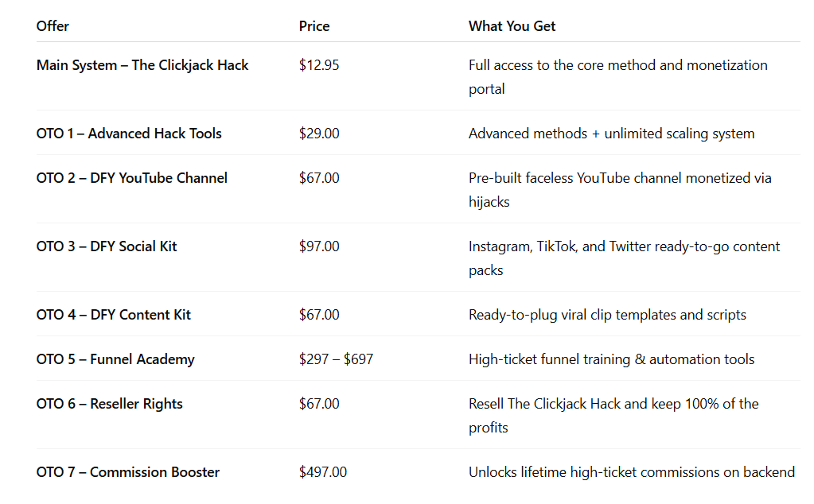Click Ready-to-plug viral clip templates text
Image resolution: width=814 pixels, height=504 pixels.
[607, 315]
